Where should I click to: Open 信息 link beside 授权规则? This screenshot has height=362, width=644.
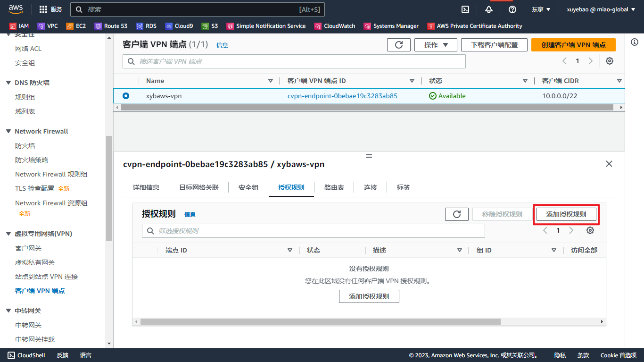(x=190, y=214)
